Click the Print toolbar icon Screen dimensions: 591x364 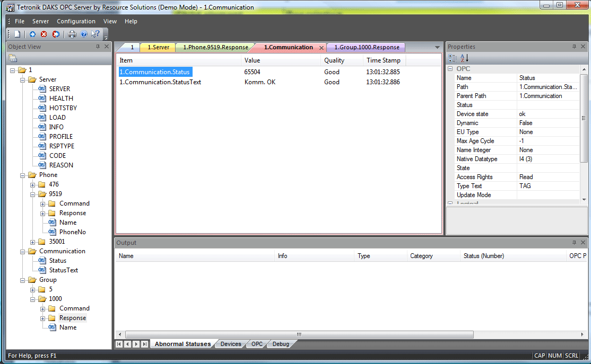pyautogui.click(x=73, y=34)
